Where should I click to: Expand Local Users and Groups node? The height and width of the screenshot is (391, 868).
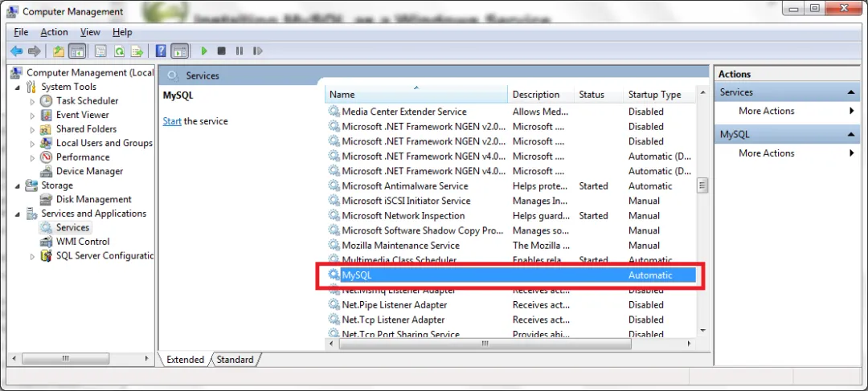(x=33, y=144)
